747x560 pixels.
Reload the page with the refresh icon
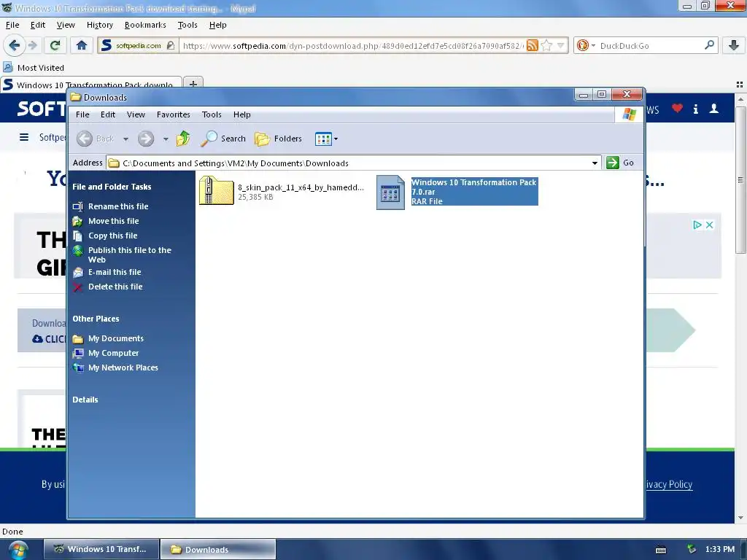(55, 46)
